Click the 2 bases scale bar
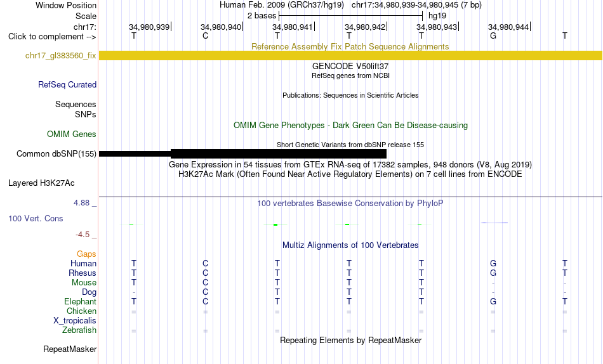 (x=350, y=16)
